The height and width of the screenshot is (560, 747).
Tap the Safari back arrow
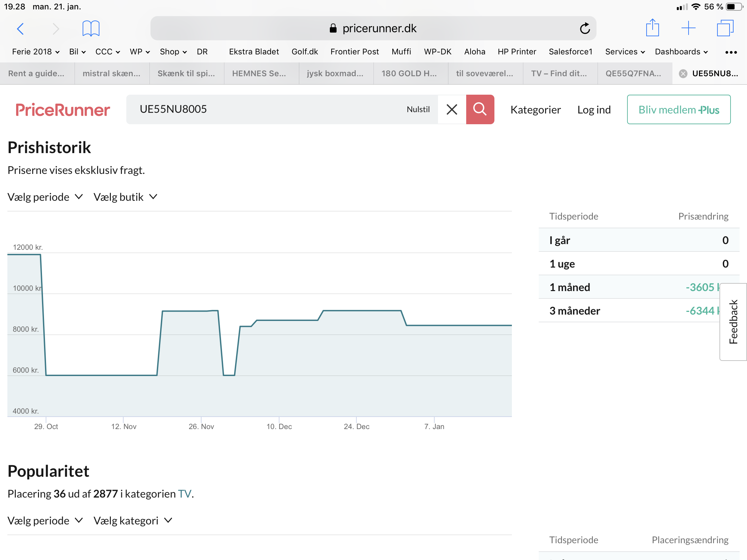pyautogui.click(x=20, y=29)
